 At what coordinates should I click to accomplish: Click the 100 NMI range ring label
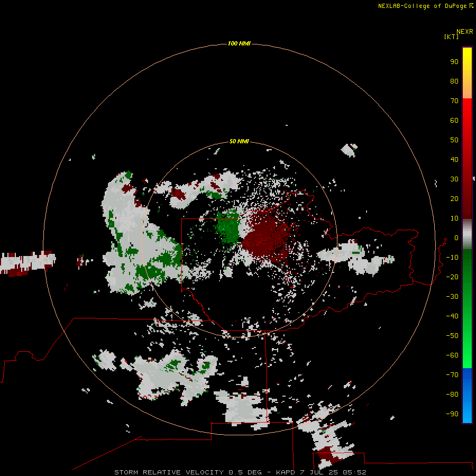coord(239,43)
